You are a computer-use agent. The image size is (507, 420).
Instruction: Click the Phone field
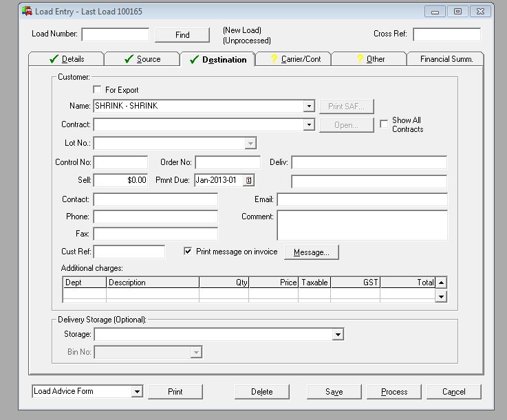tap(155, 217)
